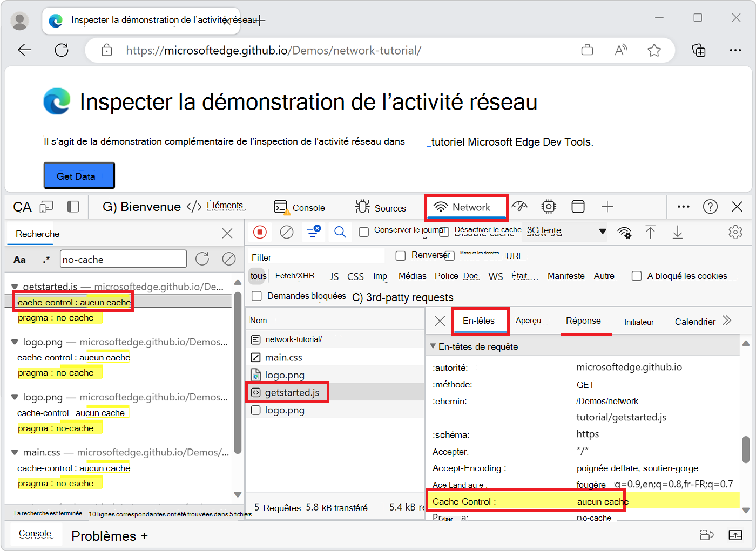Import a HAR file
Screen dimensions: 756x551
[x=651, y=232]
